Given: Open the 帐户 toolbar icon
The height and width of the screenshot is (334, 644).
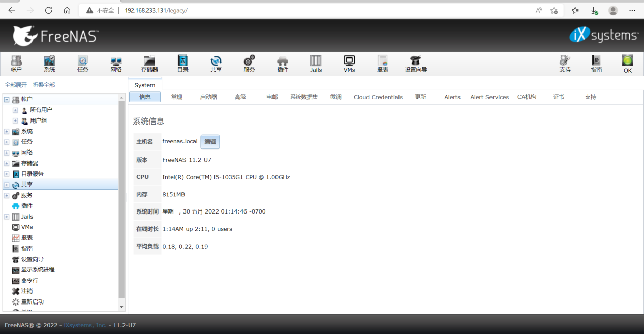Looking at the screenshot, I should click(x=16, y=64).
